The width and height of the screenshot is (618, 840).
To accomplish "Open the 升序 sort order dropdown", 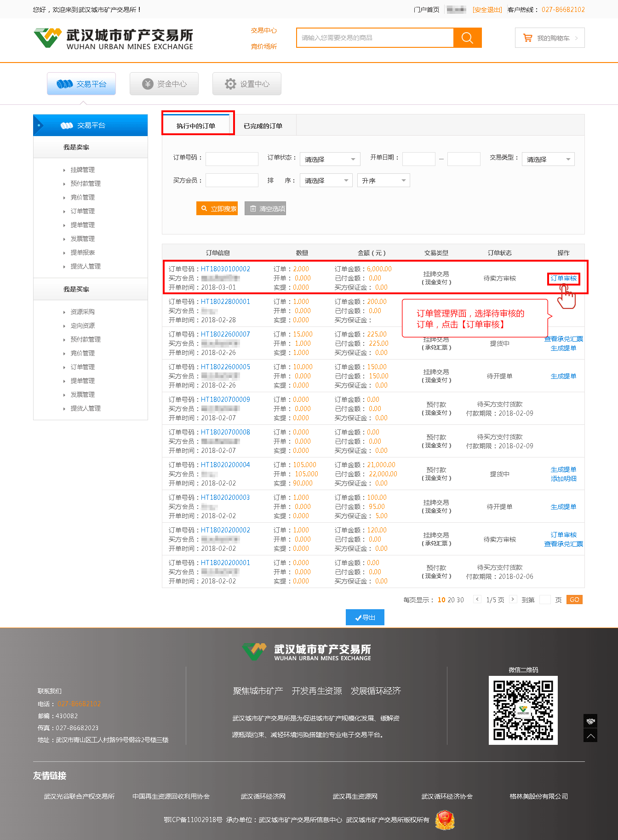I will [x=383, y=180].
